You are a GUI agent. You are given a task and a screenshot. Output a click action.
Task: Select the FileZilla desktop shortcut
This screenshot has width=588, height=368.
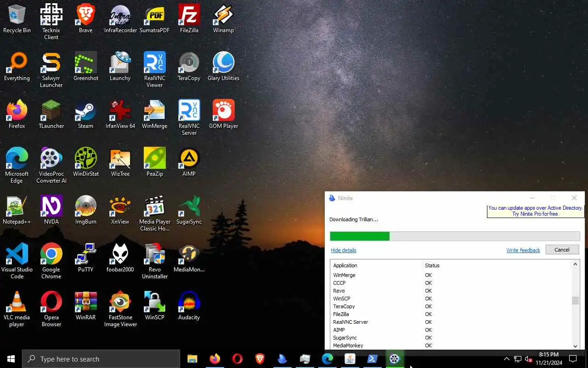point(189,19)
